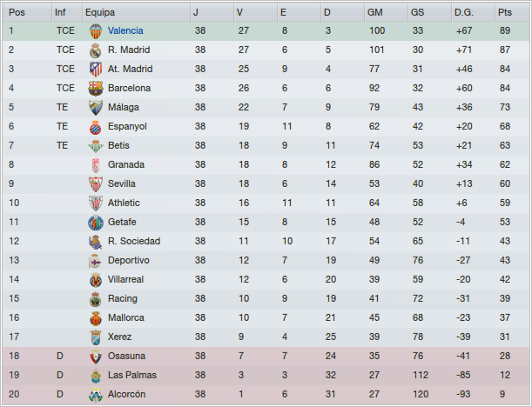Image resolution: width=532 pixels, height=407 pixels.
Task: Click the Barcelona club badge icon
Action: pos(95,88)
